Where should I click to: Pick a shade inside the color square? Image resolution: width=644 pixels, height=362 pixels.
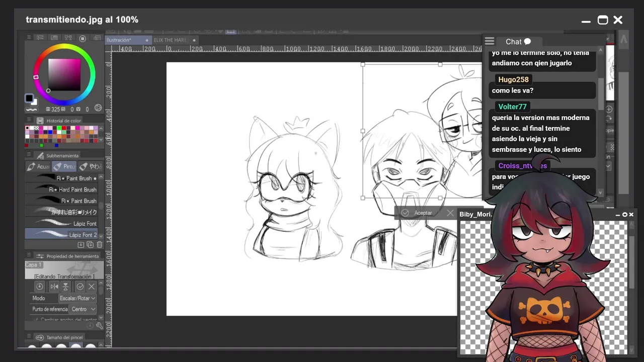coord(64,74)
